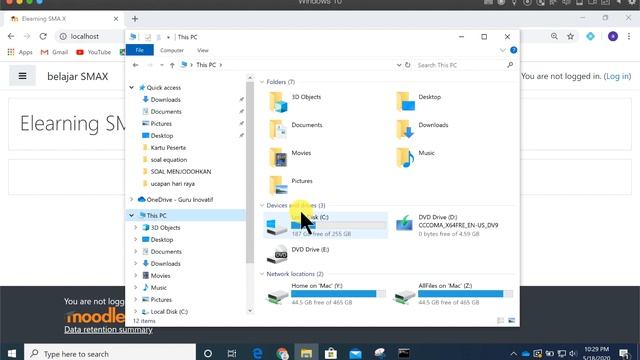Expand the Explorer ribbon chevron
This screenshot has width=640, height=360.
502,50
